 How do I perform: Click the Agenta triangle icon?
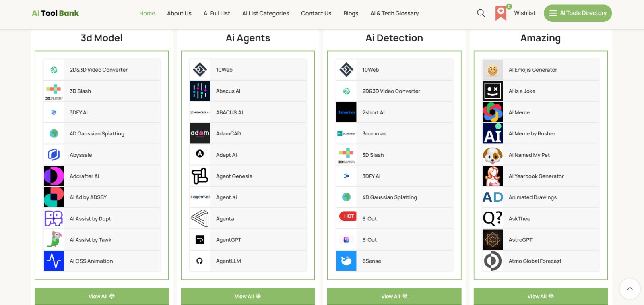point(200,218)
